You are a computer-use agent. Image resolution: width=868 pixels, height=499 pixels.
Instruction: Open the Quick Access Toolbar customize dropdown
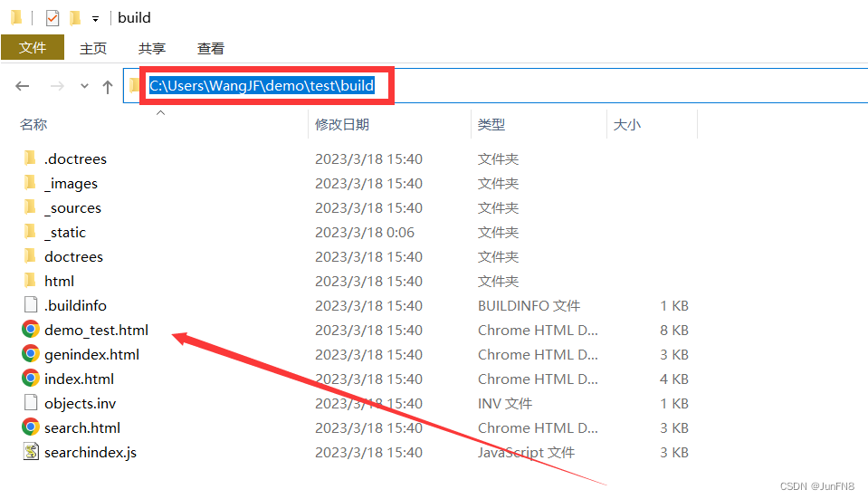pos(95,19)
